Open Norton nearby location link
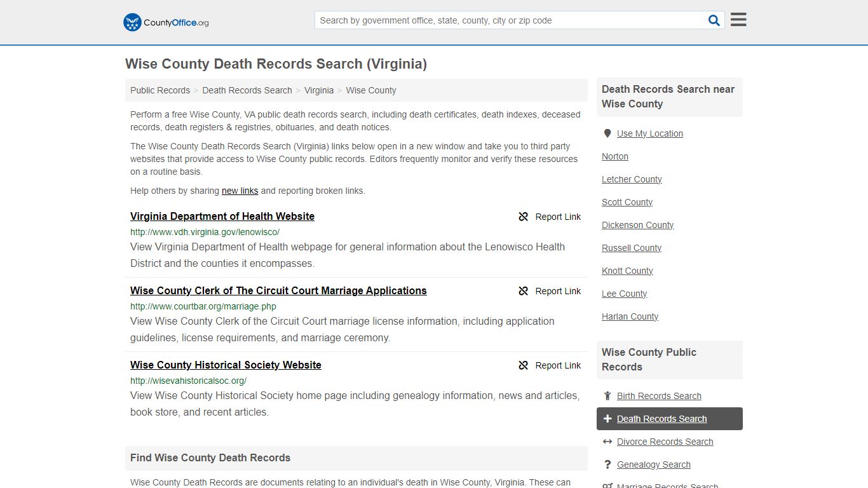Image resolution: width=868 pixels, height=488 pixels. (615, 156)
